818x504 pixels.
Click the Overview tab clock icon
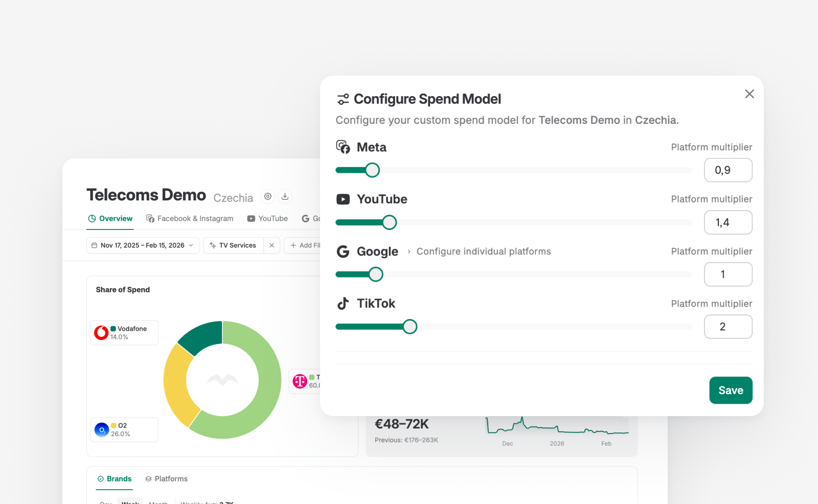coord(92,219)
